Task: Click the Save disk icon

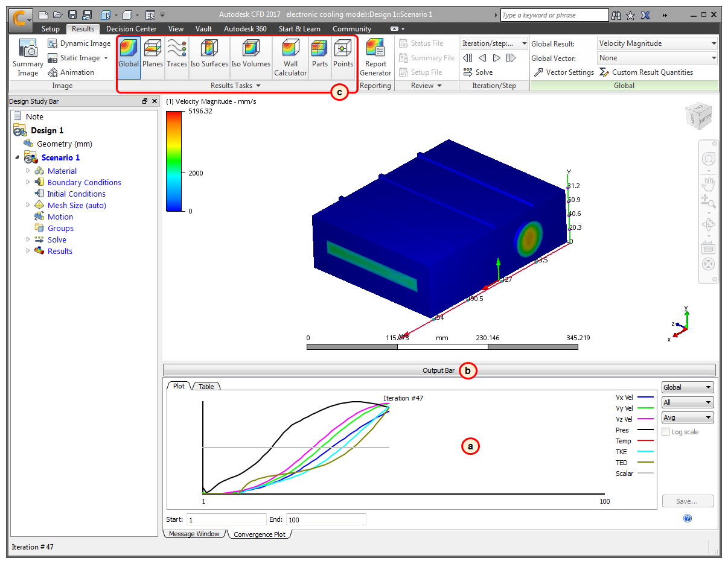Action: pyautogui.click(x=72, y=15)
